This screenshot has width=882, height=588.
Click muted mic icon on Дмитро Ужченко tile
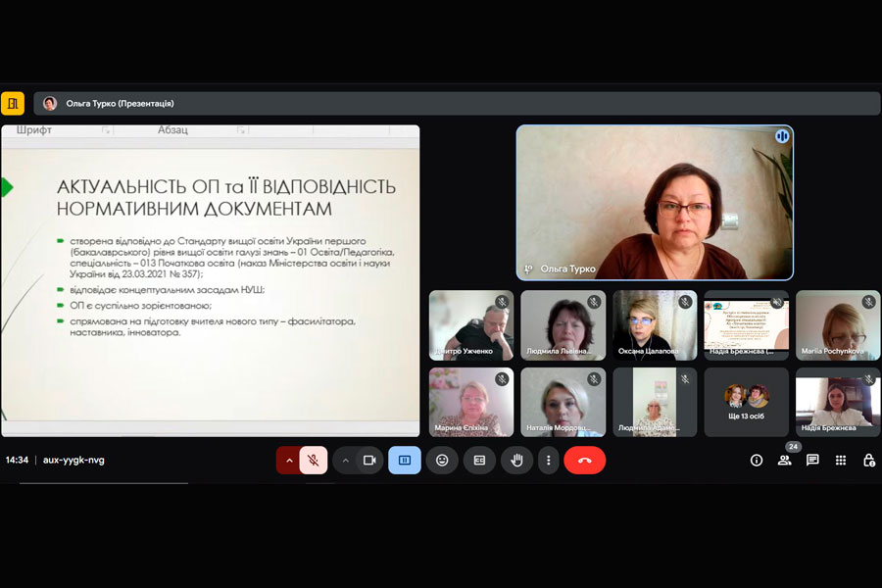point(502,302)
